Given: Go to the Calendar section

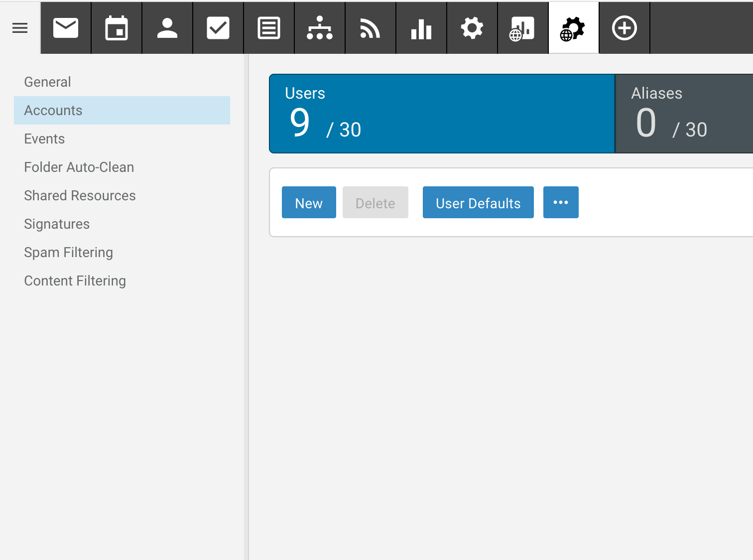Looking at the screenshot, I should [x=117, y=28].
